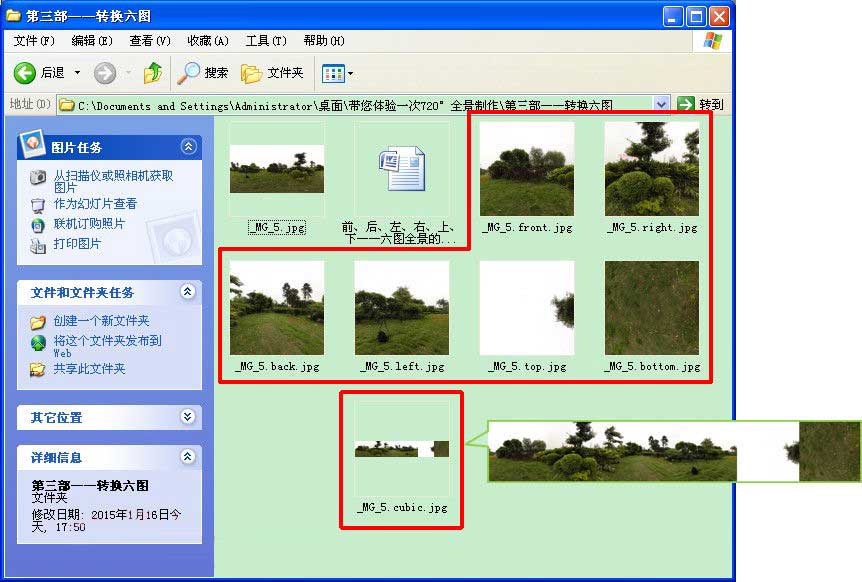Click the Forward arrow icon in toolbar
Viewport: 862px width, 582px height.
[x=105, y=73]
